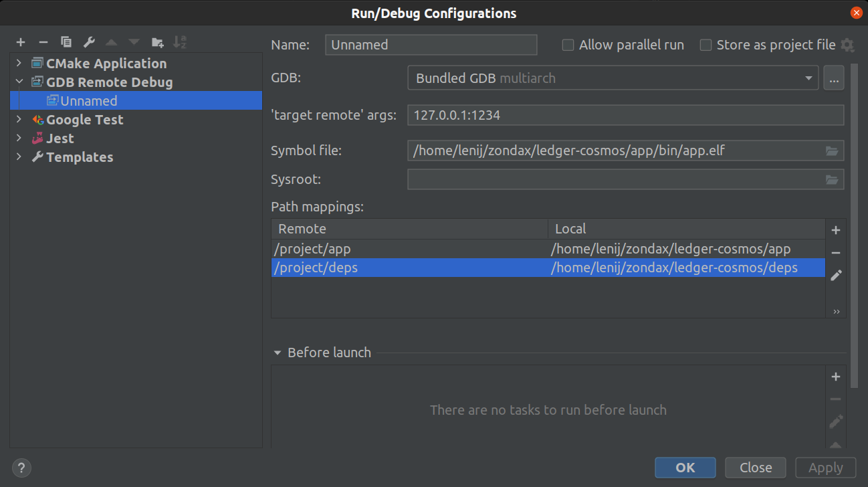Edit selected path mapping pencil icon
Screen dimensions: 868x487
[x=836, y=276]
